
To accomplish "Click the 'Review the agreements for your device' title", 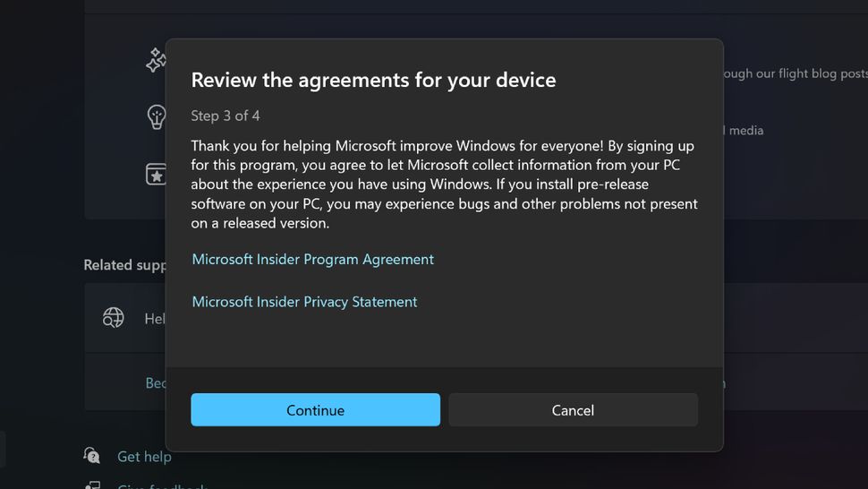I will [373, 80].
